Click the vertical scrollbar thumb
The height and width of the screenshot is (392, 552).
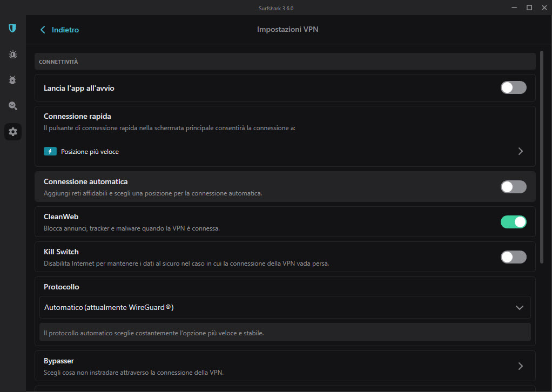(x=542, y=157)
